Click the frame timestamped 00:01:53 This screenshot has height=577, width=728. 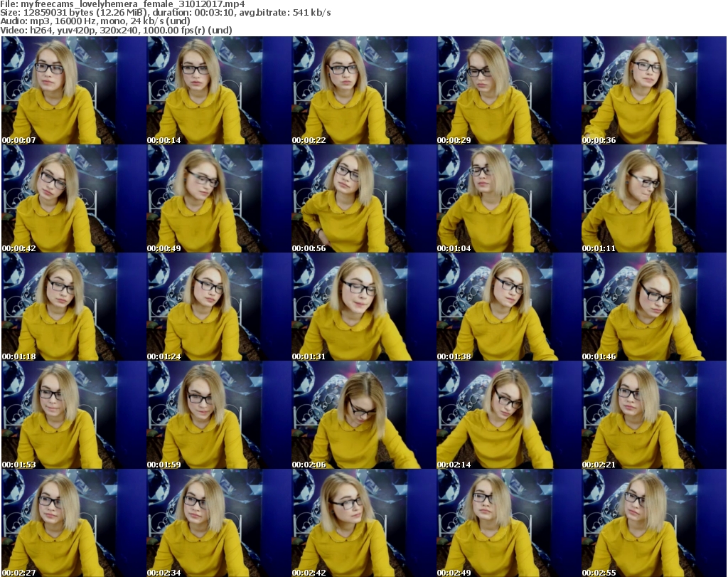coord(74,415)
